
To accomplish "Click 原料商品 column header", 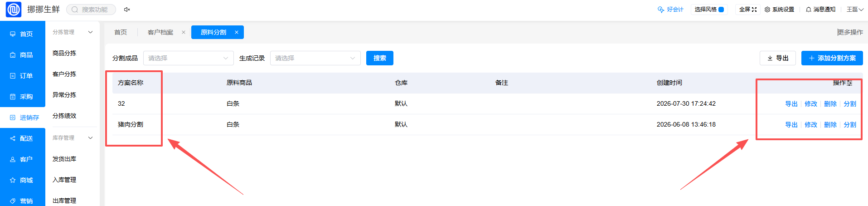I will [239, 83].
